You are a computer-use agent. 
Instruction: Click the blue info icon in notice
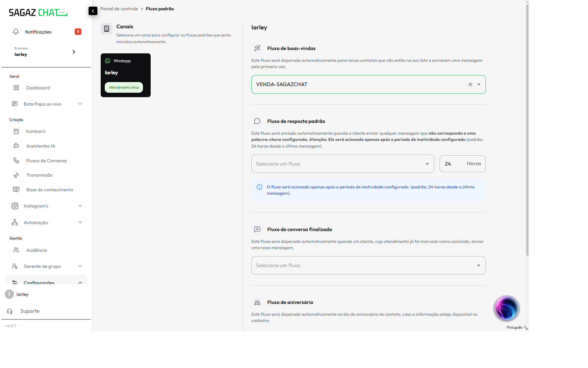[259, 187]
